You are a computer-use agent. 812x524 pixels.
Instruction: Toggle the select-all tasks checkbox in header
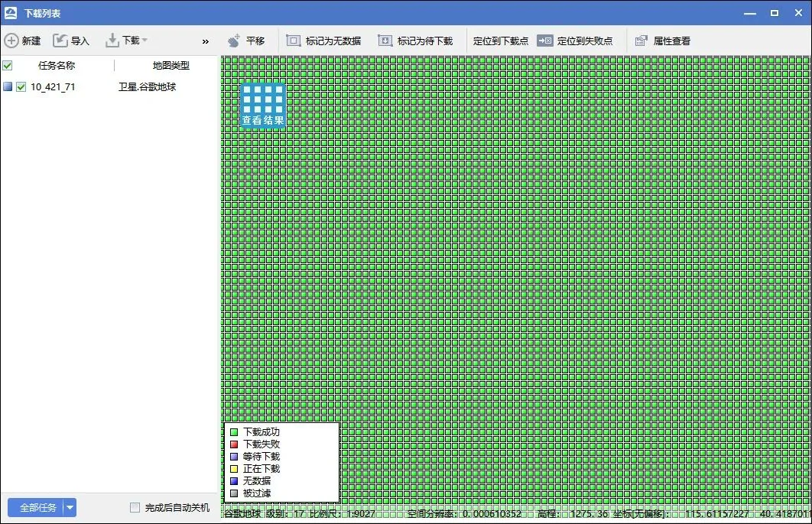(x=7, y=65)
